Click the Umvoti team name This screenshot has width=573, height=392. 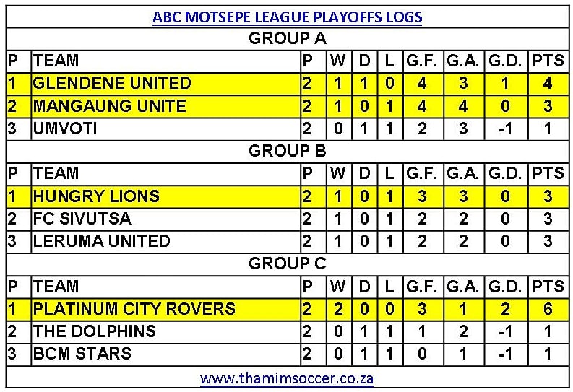point(65,129)
